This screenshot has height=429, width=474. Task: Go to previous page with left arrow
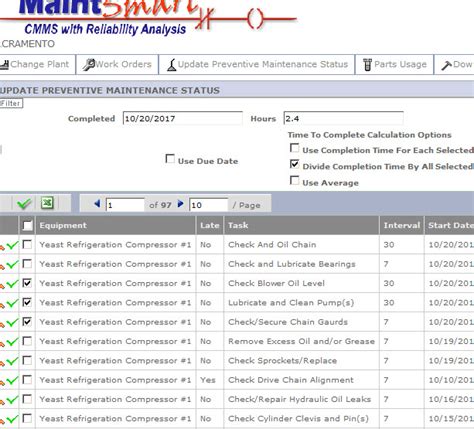(97, 204)
